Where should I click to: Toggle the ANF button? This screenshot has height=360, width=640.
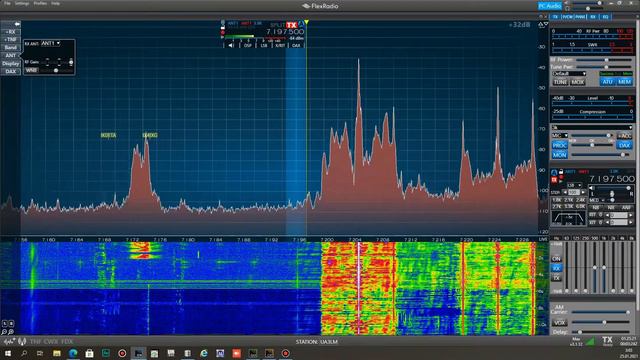pyautogui.click(x=626, y=208)
